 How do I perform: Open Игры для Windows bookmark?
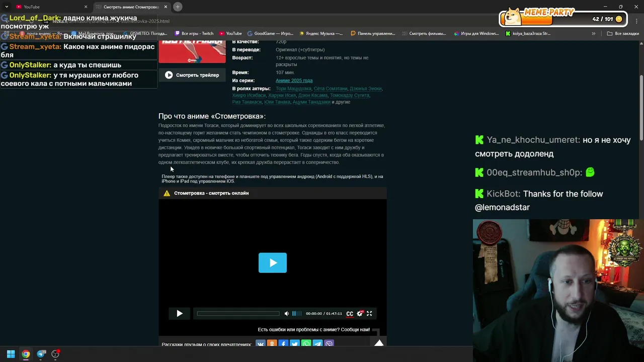click(x=476, y=34)
